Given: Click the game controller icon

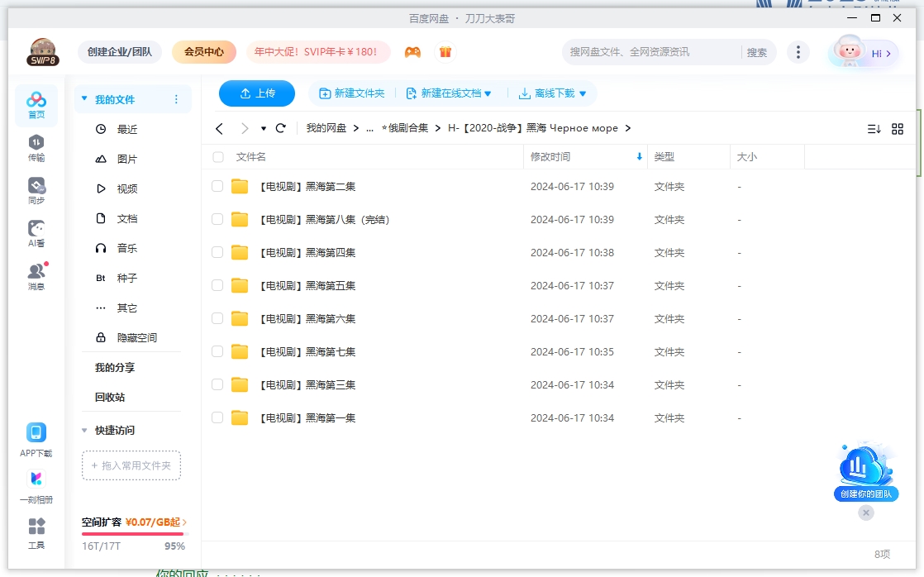Looking at the screenshot, I should (412, 52).
